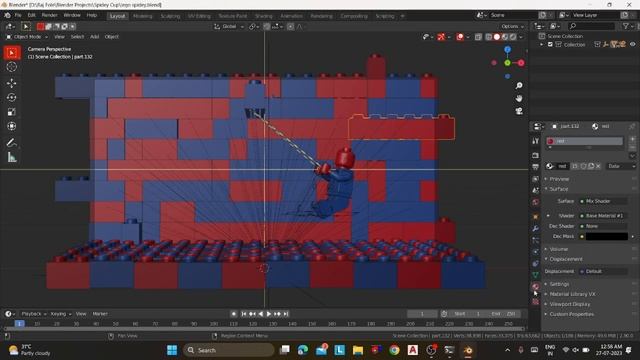Screen dimensions: 640x360
Task: Open the World properties tab
Action: 535,202
